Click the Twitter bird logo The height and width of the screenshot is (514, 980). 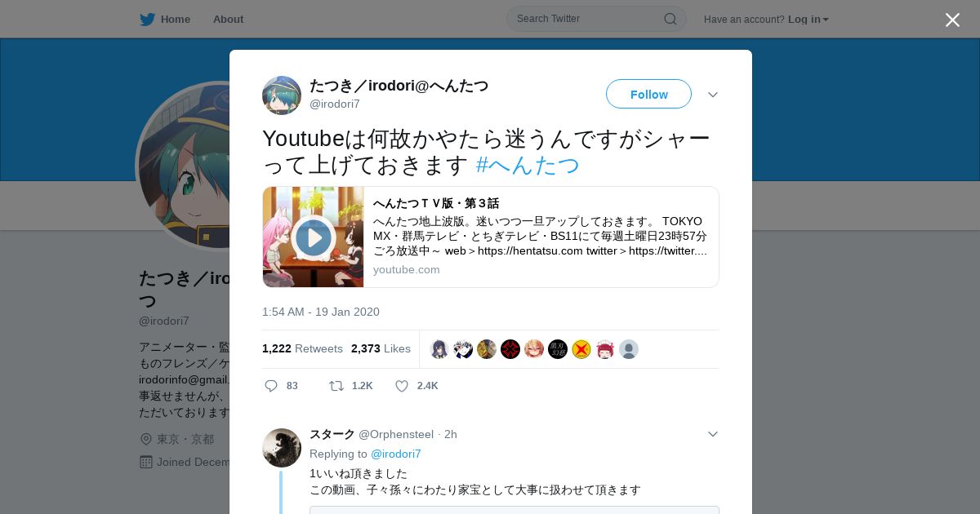pos(147,19)
